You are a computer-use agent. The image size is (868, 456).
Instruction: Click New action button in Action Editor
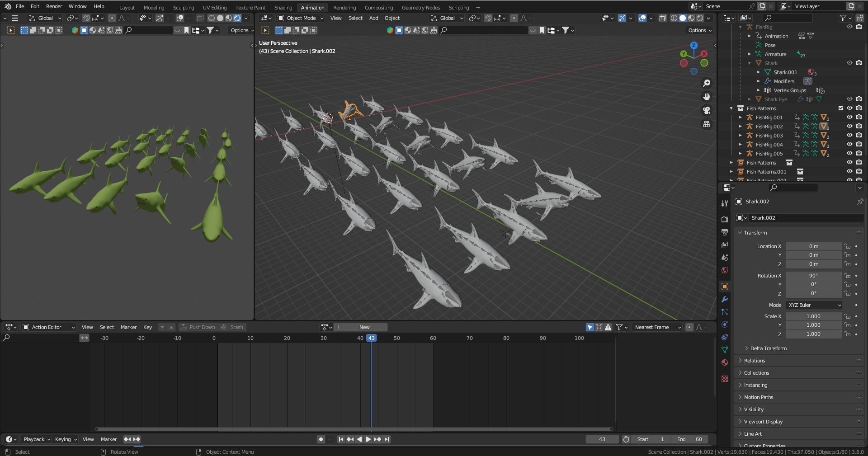[364, 327]
